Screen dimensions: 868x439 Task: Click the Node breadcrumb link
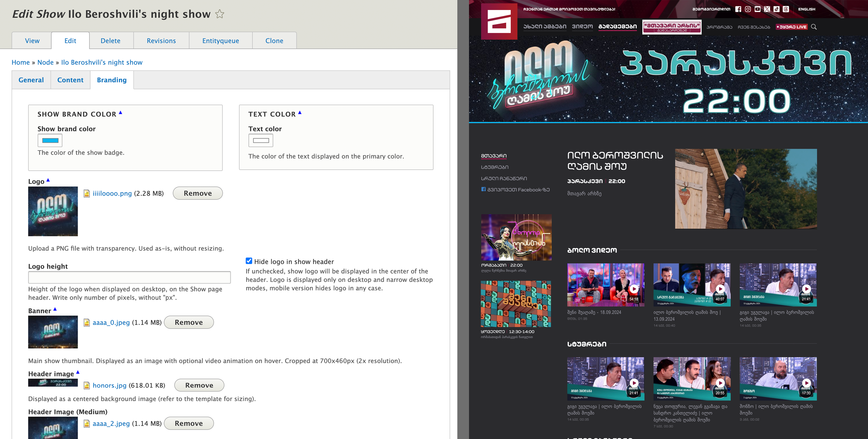45,62
